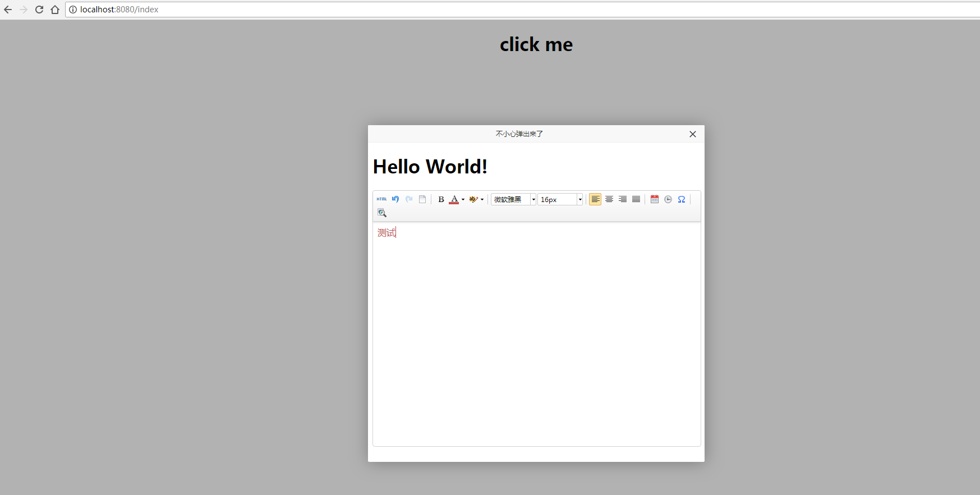Toggle HTML source view in editor
The width and height of the screenshot is (980, 495).
coord(382,199)
